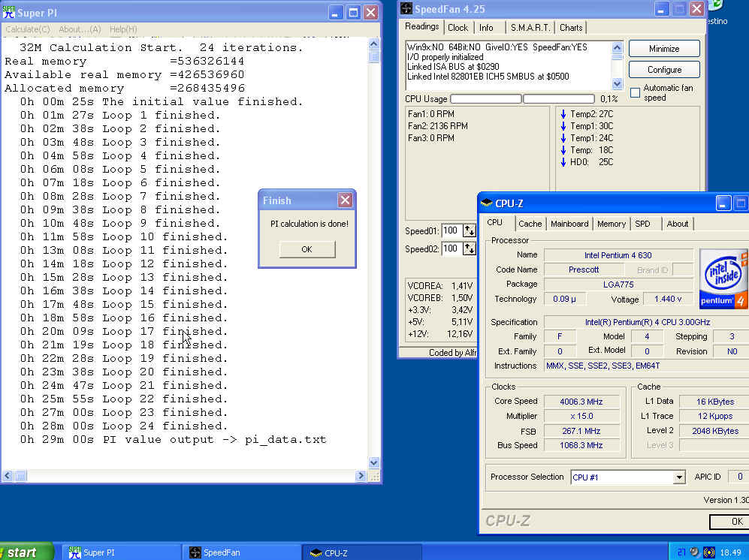Image resolution: width=749 pixels, height=560 pixels.
Task: Maximize the Super PI window
Action: coord(353,13)
